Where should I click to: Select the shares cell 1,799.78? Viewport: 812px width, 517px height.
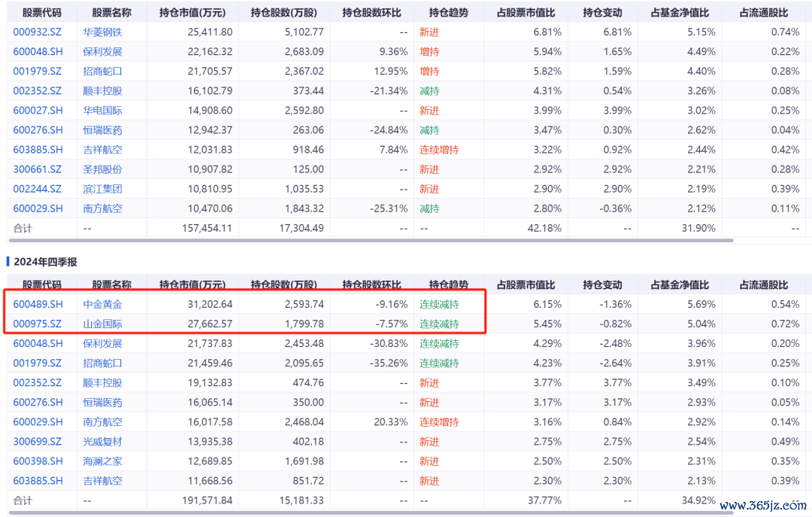[304, 324]
